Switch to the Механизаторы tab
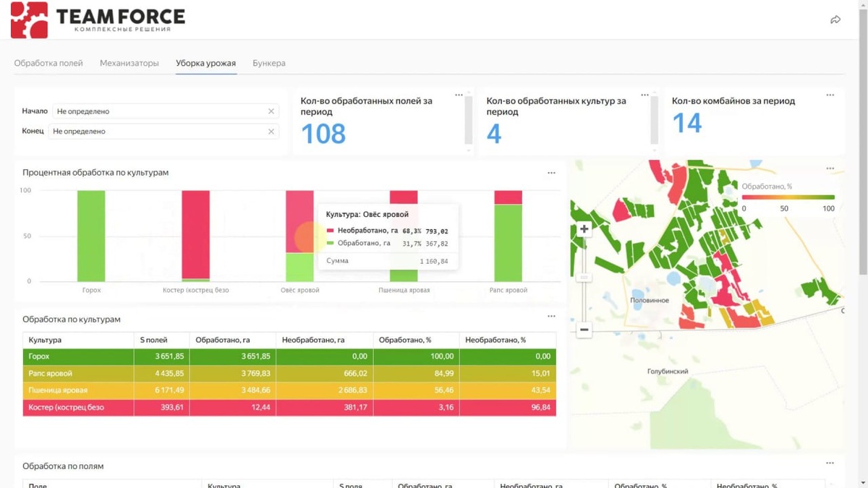The width and height of the screenshot is (868, 488). point(129,63)
